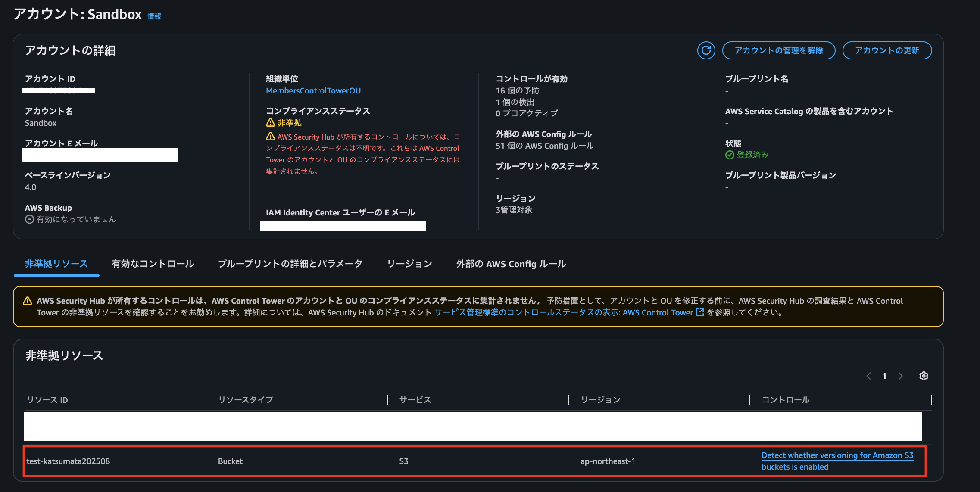The height and width of the screenshot is (492, 980).
Task: Open the Detect whether versioning control link
Action: pyautogui.click(x=837, y=461)
